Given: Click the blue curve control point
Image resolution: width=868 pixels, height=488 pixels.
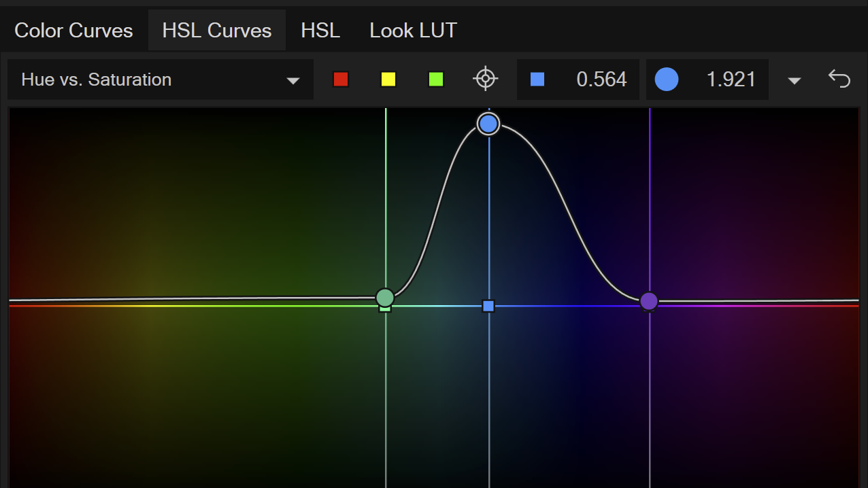Looking at the screenshot, I should pyautogui.click(x=488, y=124).
